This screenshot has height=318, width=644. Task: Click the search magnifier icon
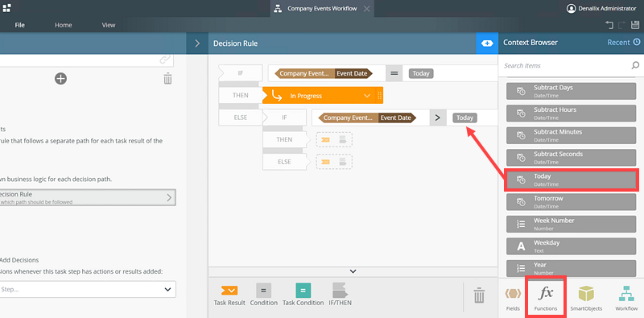635,65
